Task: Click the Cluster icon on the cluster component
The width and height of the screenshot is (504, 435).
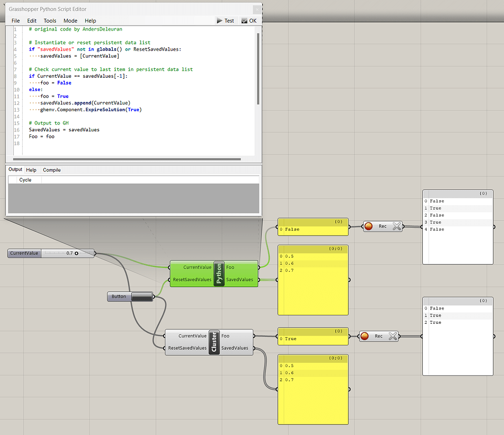Action: pos(214,342)
